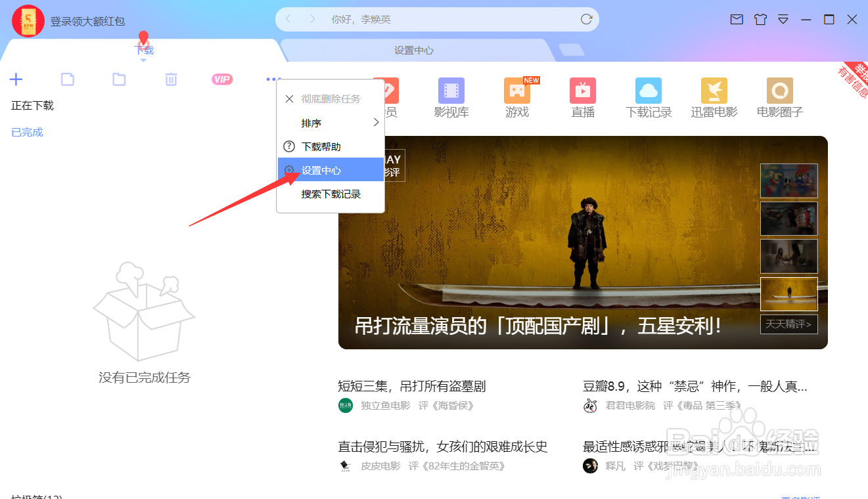The image size is (868, 499).
Task: Open the three-dots more menu
Action: point(273,79)
